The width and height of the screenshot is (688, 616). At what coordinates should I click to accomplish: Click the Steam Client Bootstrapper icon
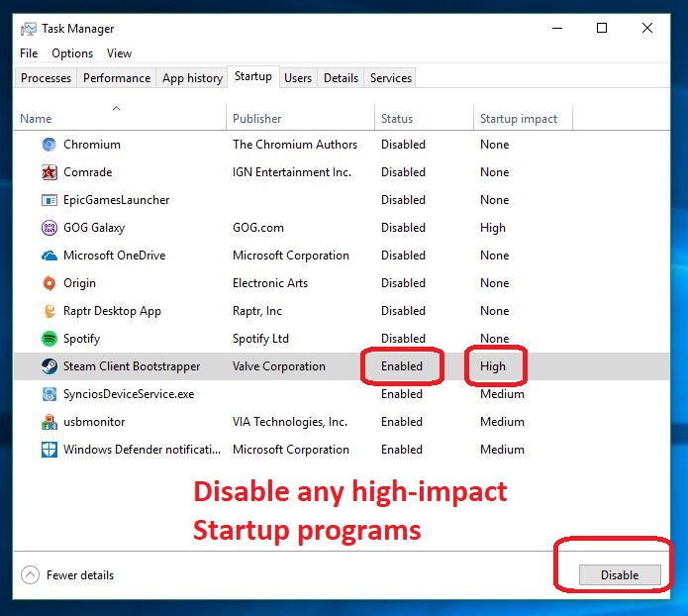(x=49, y=366)
